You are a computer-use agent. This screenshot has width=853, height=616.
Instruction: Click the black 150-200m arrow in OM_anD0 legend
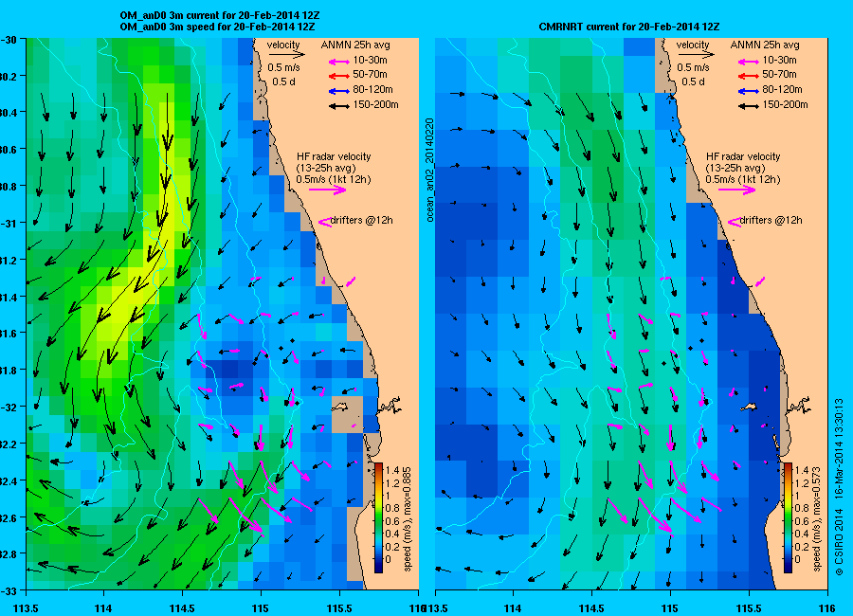point(338,107)
